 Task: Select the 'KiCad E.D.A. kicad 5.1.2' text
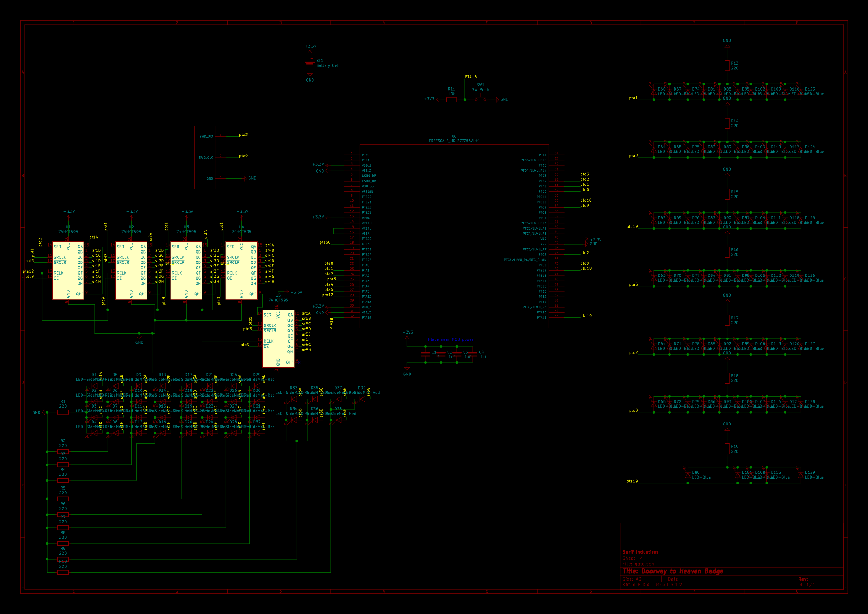tap(652, 585)
